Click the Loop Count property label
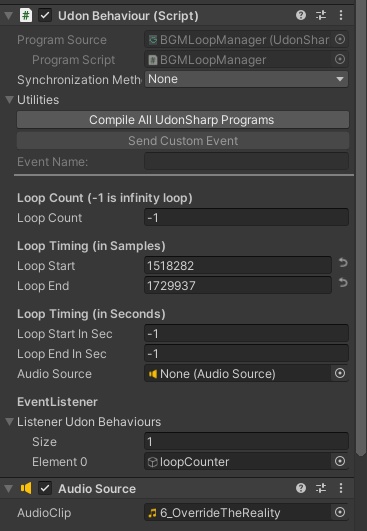The width and height of the screenshot is (367, 531). 49,218
